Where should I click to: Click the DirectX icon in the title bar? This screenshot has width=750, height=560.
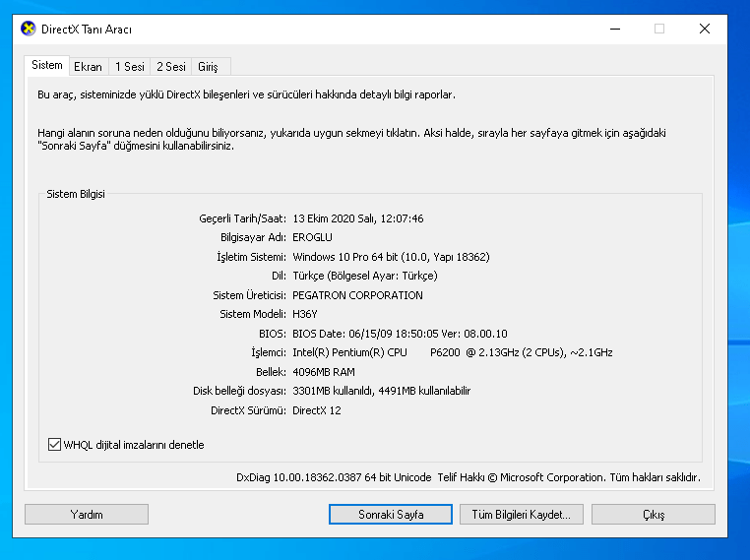click(x=29, y=29)
